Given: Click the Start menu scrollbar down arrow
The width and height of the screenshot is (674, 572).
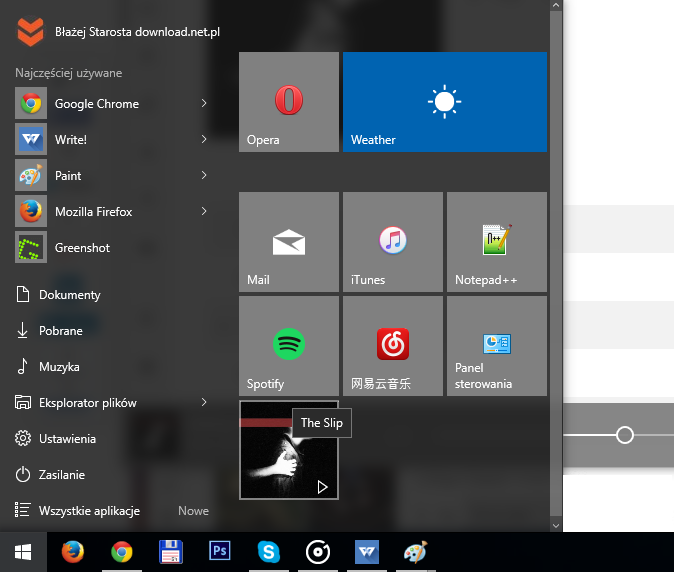Looking at the screenshot, I should pos(556,526).
